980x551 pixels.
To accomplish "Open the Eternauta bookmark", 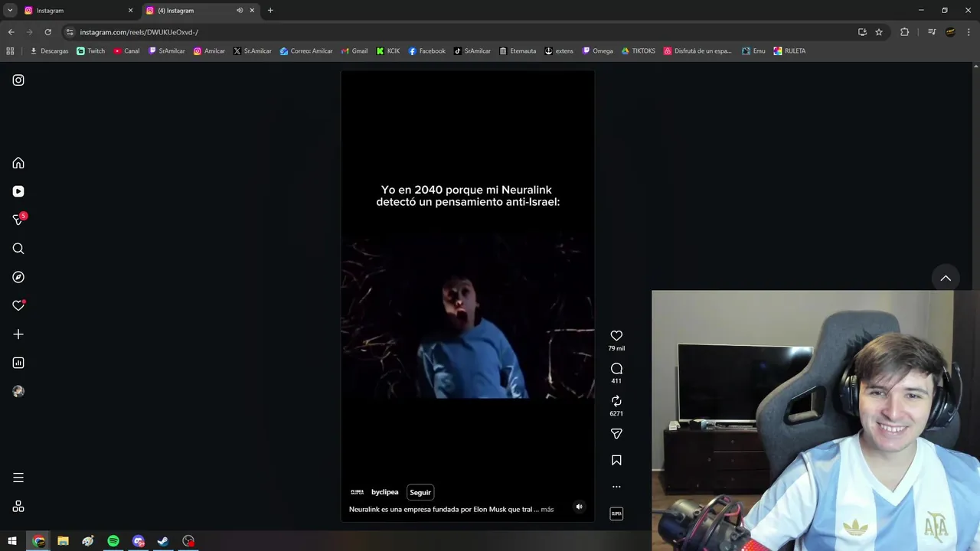I will [x=518, y=51].
